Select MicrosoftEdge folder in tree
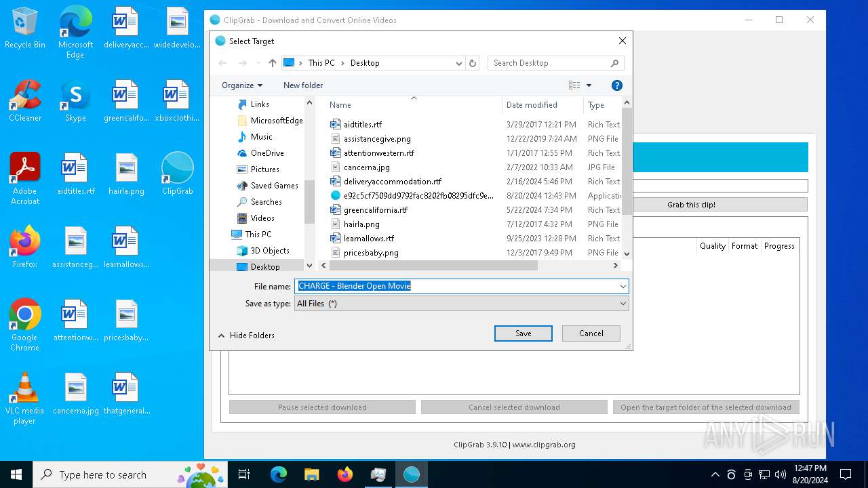The height and width of the screenshot is (488, 868). click(x=276, y=121)
